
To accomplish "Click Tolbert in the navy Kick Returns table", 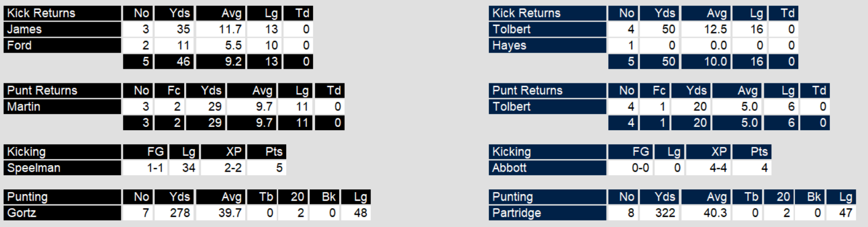I will tap(511, 29).
